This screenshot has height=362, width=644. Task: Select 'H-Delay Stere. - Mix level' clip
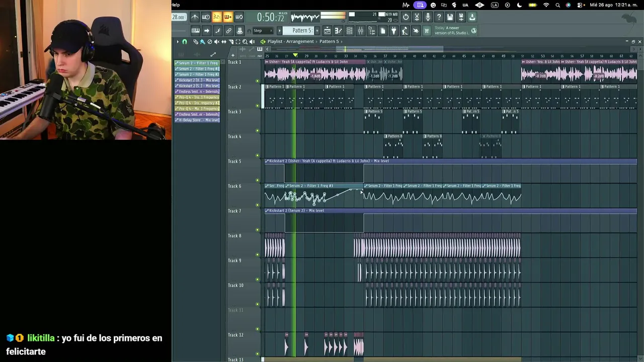pyautogui.click(x=197, y=120)
